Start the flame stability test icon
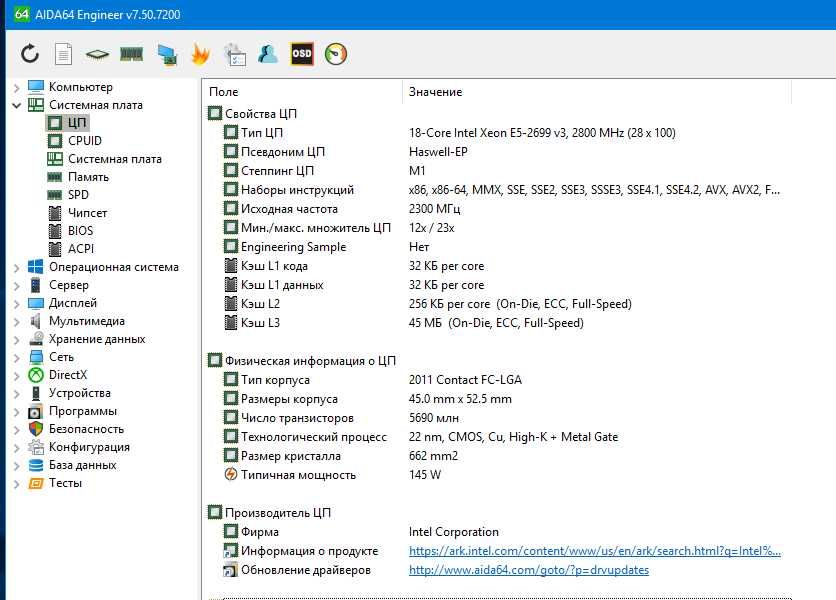The image size is (836, 600). pos(200,54)
